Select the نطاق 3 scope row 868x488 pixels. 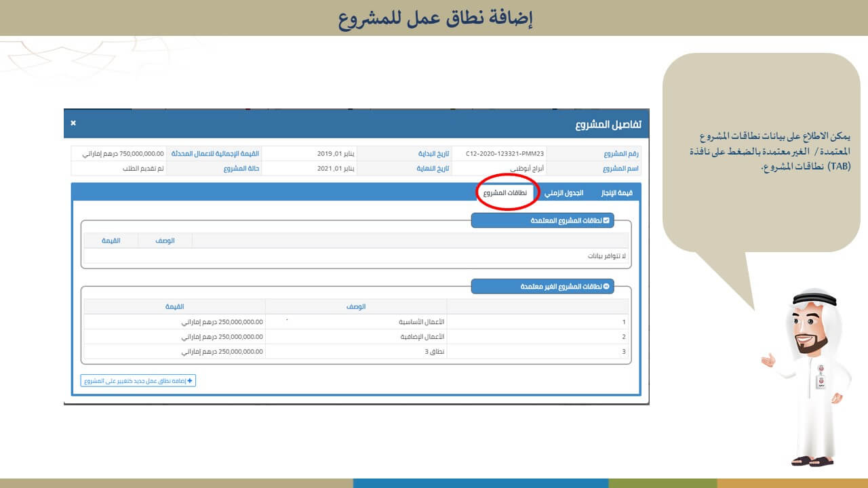pos(356,352)
